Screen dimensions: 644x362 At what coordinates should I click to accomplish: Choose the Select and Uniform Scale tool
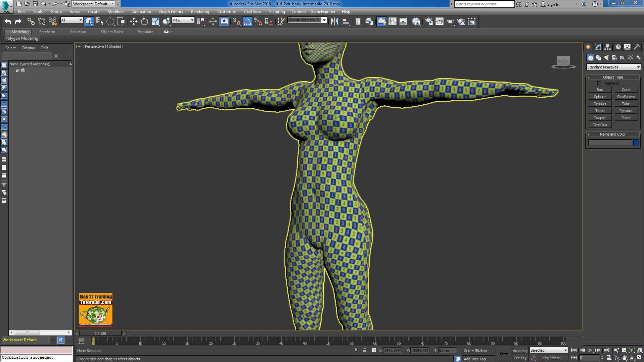(x=155, y=21)
